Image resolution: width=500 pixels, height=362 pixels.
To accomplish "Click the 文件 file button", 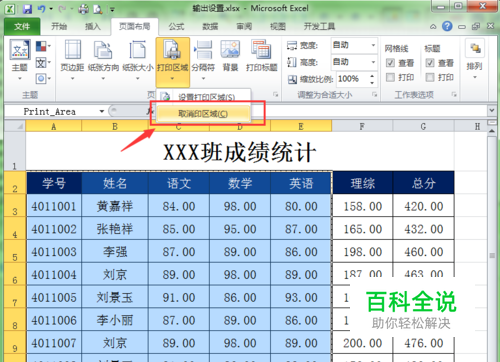I will point(22,26).
